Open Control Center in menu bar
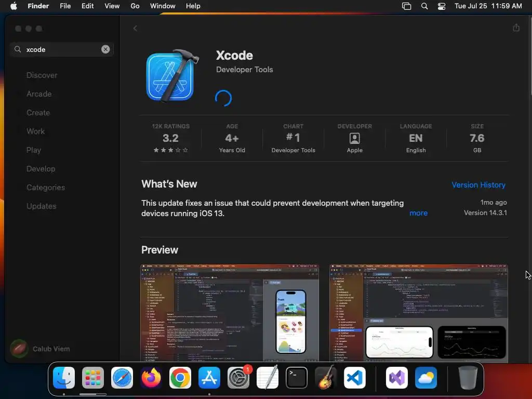The width and height of the screenshot is (532, 399). pos(442,6)
